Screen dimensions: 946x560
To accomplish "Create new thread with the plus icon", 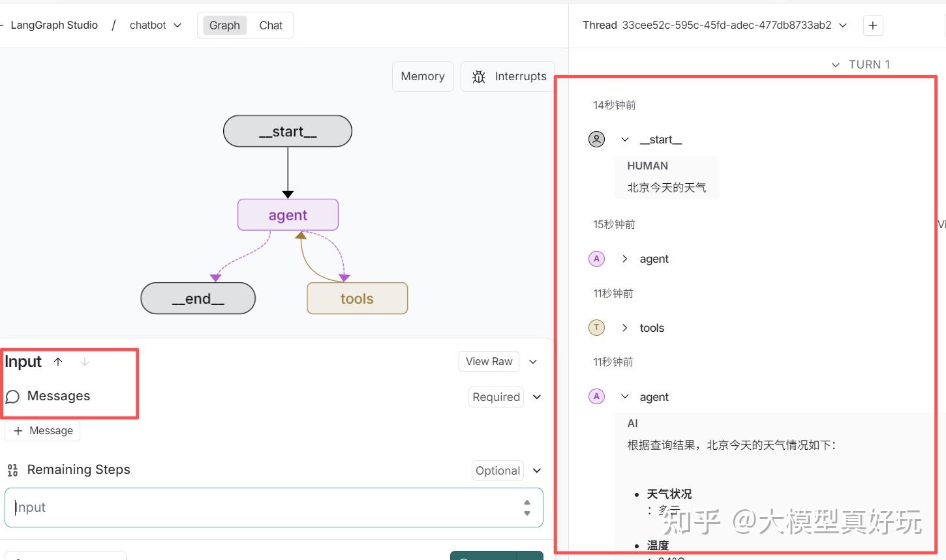I will pos(872,25).
